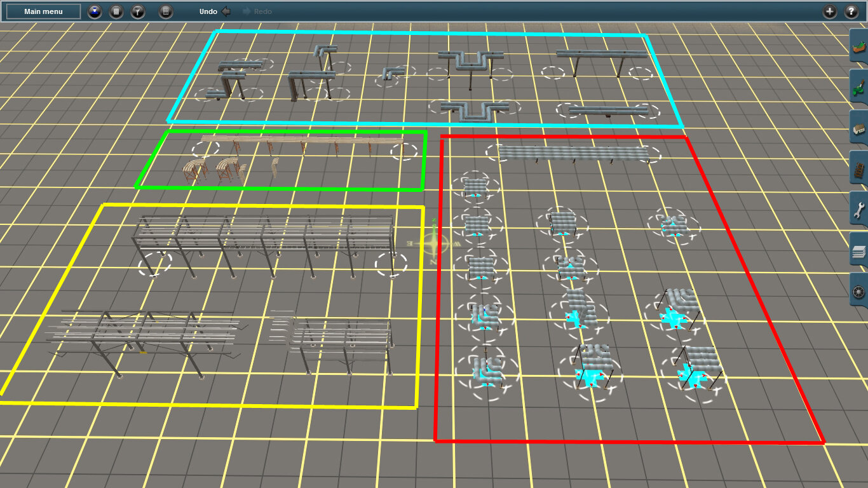Click the plus icon at top right
The image size is (868, 488).
tap(830, 11)
